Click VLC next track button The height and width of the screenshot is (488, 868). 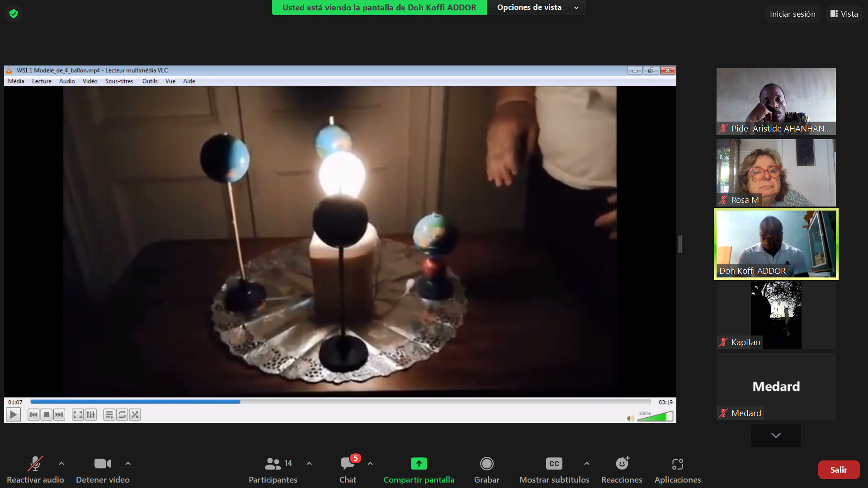point(59,414)
